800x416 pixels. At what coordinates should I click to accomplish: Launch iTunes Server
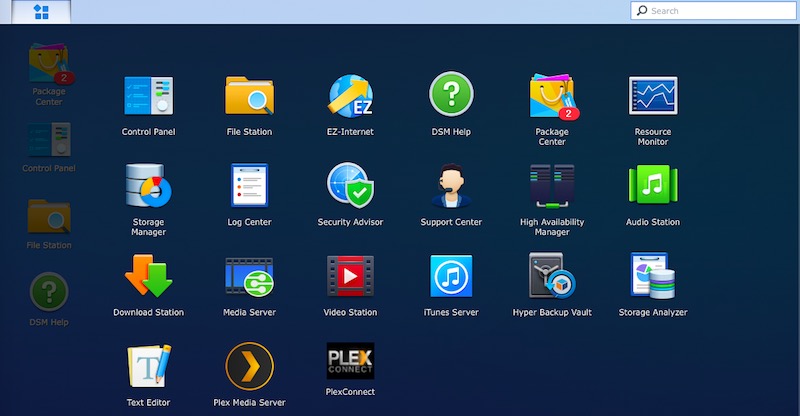click(451, 276)
